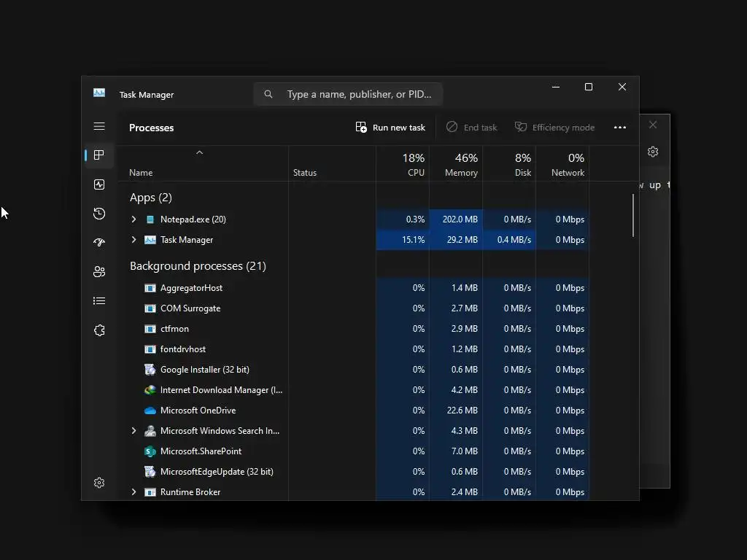Click the search box input field
747x560 pixels.
click(x=348, y=94)
